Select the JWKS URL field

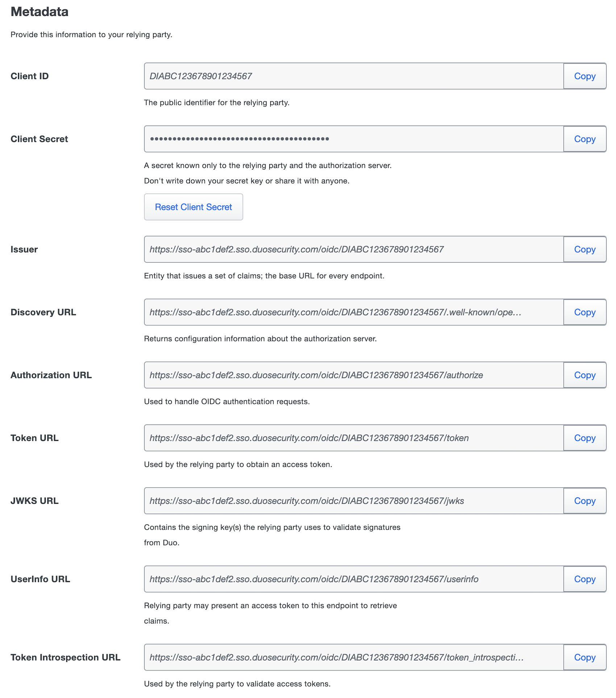point(353,501)
